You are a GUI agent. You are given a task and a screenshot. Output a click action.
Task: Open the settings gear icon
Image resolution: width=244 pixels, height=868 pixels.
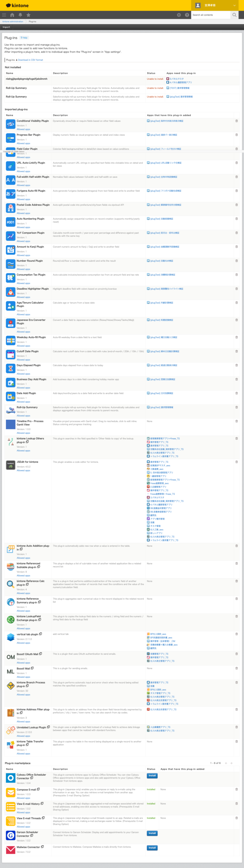tap(179, 15)
